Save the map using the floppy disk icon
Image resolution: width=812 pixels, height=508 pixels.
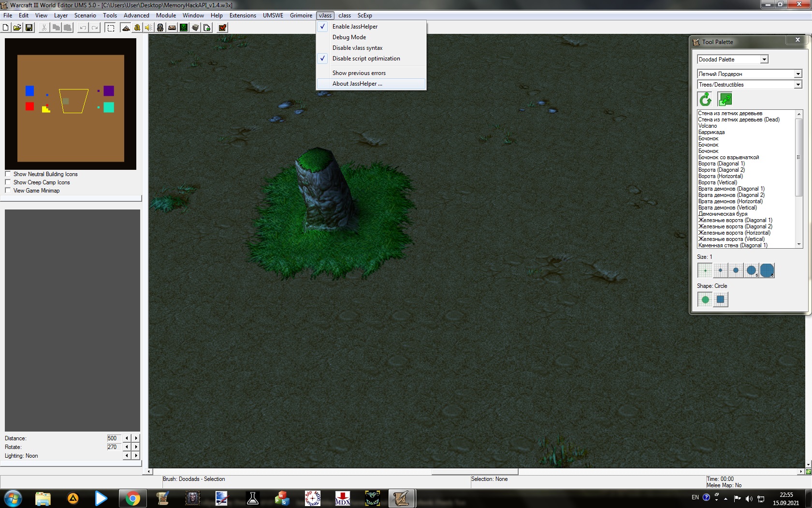[x=29, y=28]
